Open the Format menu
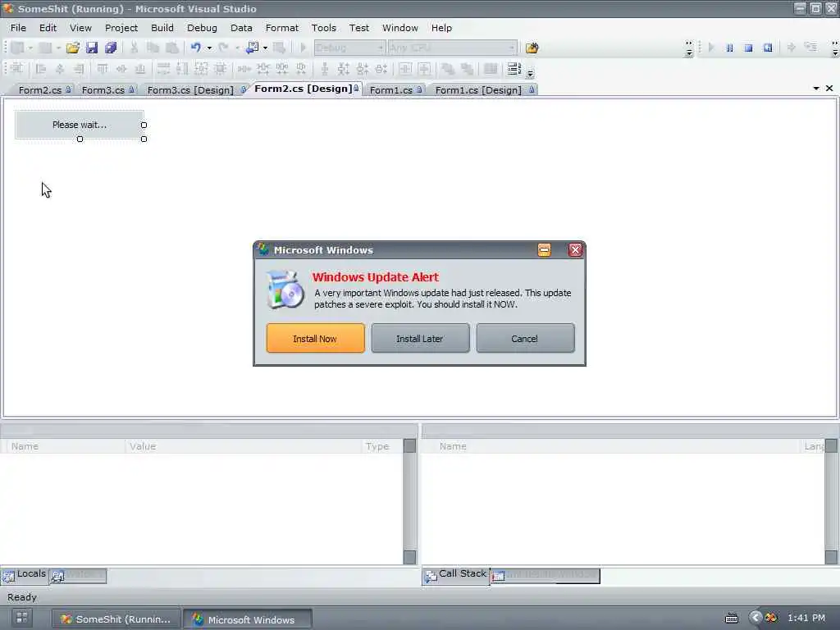Viewport: 840px width, 630px height. point(282,28)
